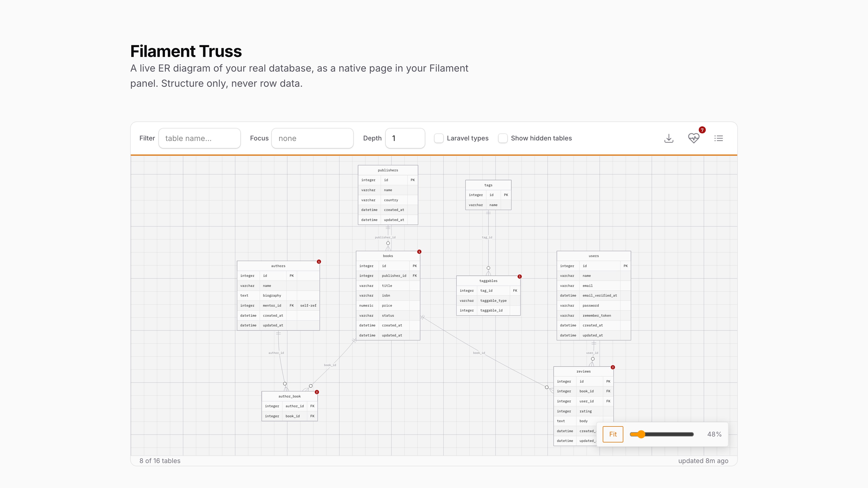Click the red badge on author_book table

pyautogui.click(x=317, y=392)
